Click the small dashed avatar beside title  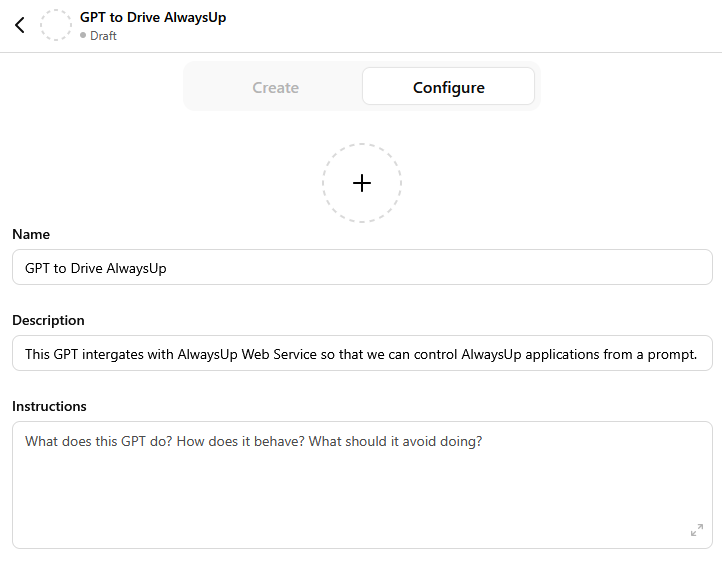[56, 25]
